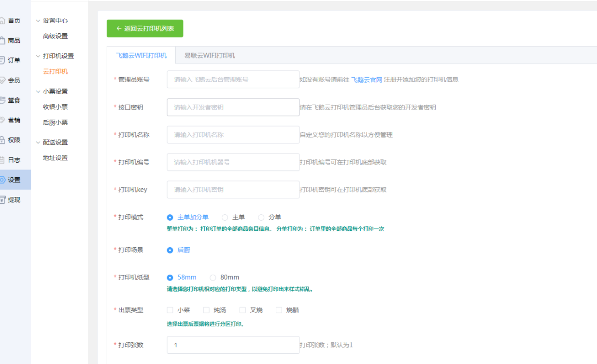
Task: Switch to 易联云WIFI打印机 tab
Action: [x=210, y=56]
